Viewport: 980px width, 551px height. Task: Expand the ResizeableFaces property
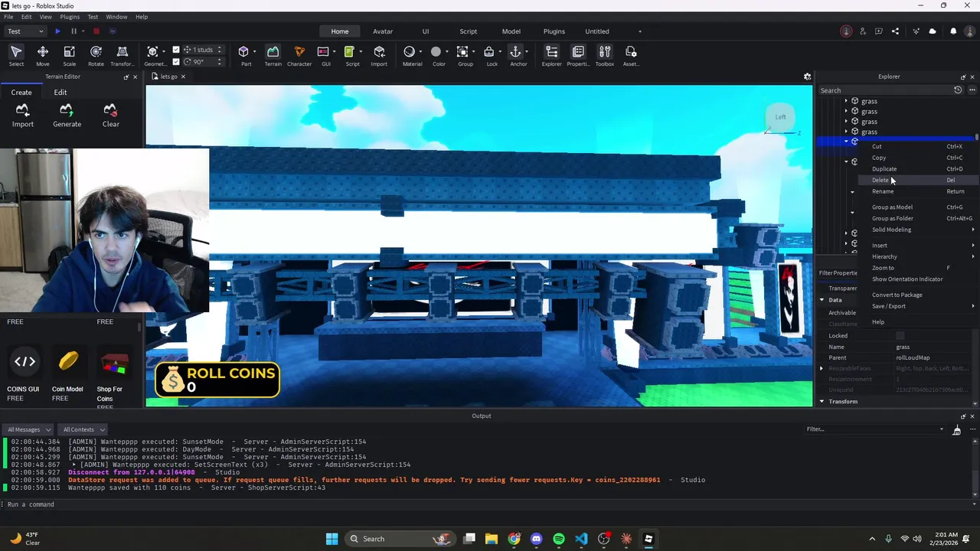pyautogui.click(x=822, y=369)
